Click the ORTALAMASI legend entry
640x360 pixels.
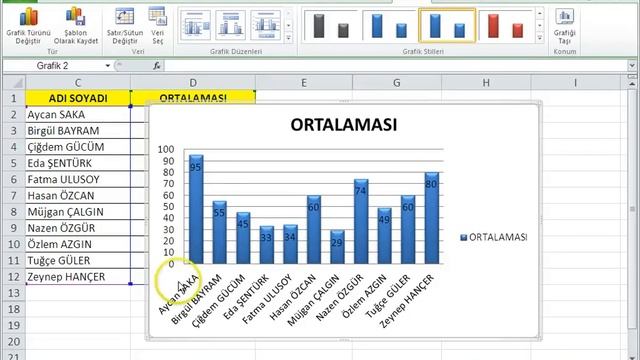493,237
